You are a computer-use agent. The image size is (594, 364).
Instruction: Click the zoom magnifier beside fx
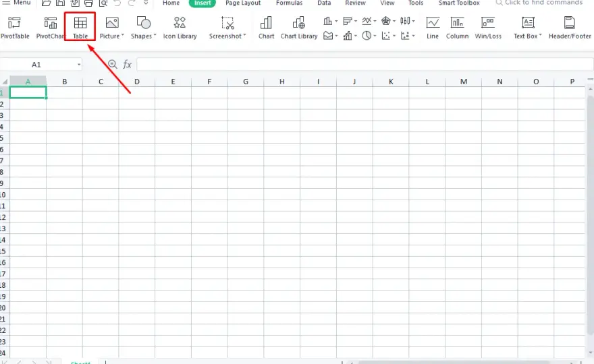pos(112,64)
